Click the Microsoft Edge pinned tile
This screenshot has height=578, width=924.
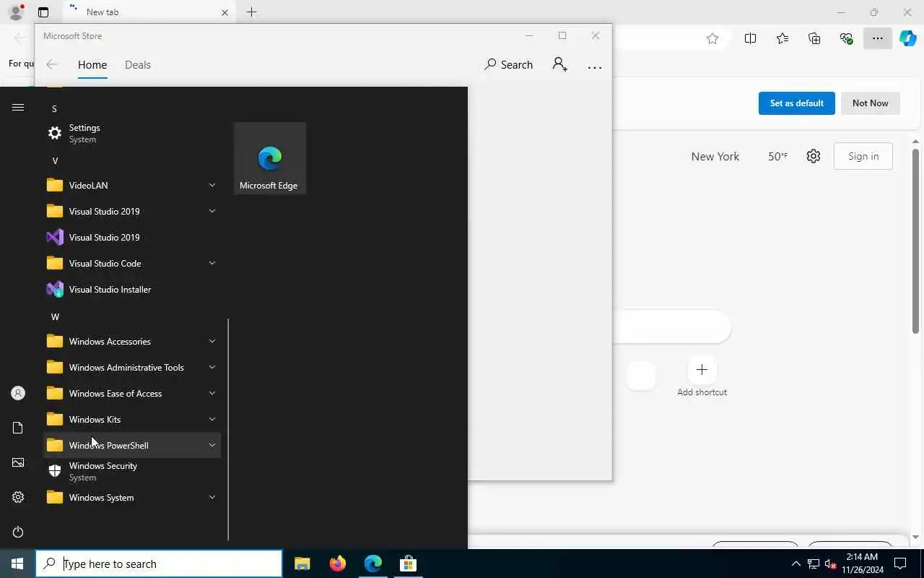coord(270,158)
